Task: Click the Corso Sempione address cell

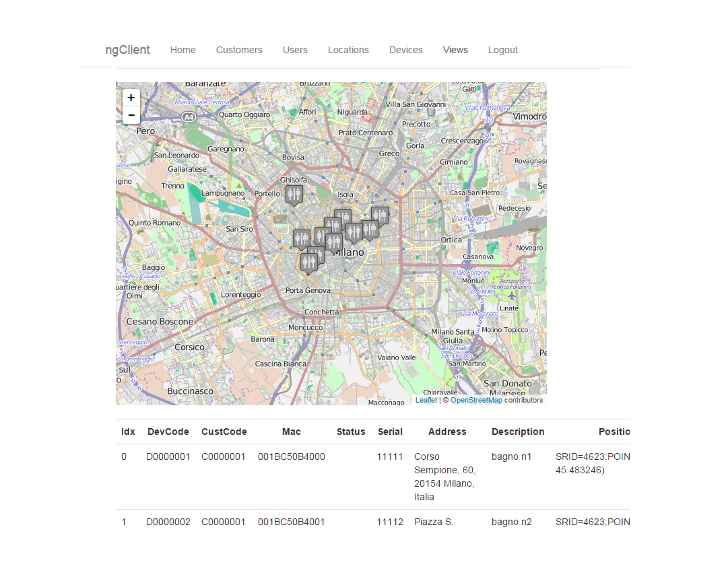Action: coord(444,477)
